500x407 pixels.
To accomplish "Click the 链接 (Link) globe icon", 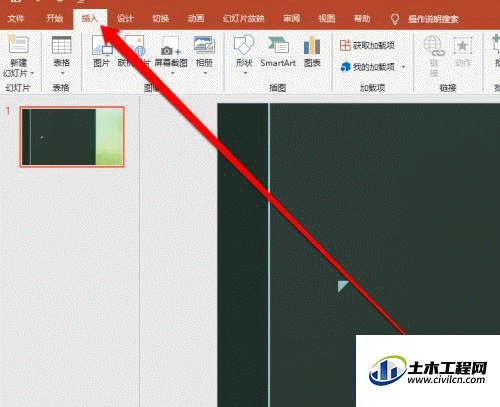I will pyautogui.click(x=434, y=46).
